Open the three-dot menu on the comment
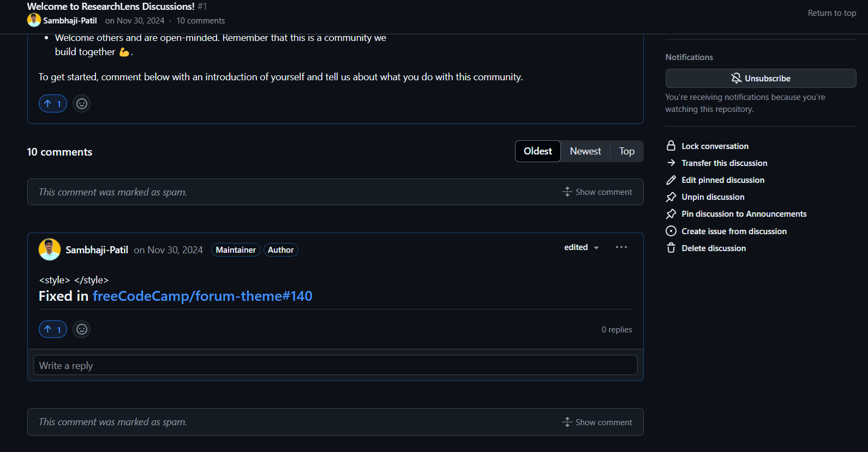Viewport: 868px width, 452px height. (621, 247)
